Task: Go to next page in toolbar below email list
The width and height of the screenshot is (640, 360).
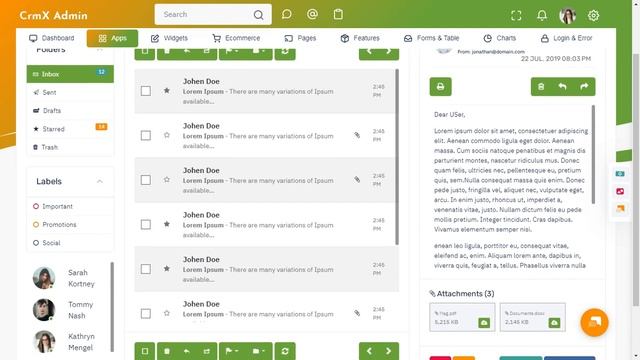Action: coord(389,351)
